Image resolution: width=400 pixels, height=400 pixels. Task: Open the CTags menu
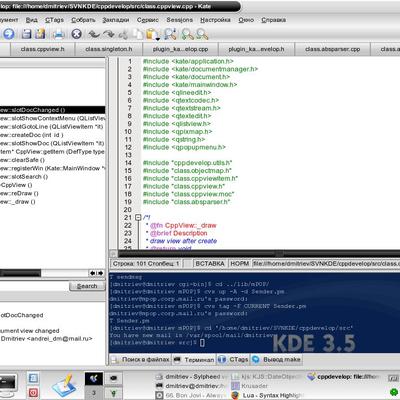54,20
